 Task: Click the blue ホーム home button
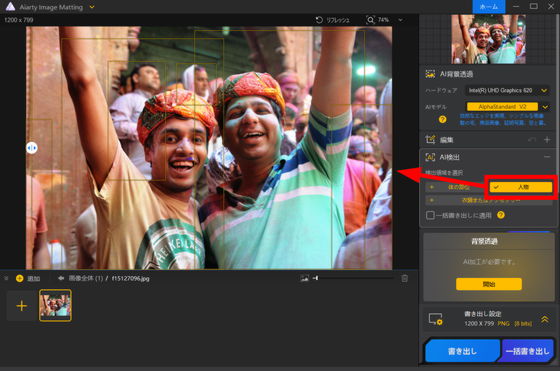tap(489, 7)
